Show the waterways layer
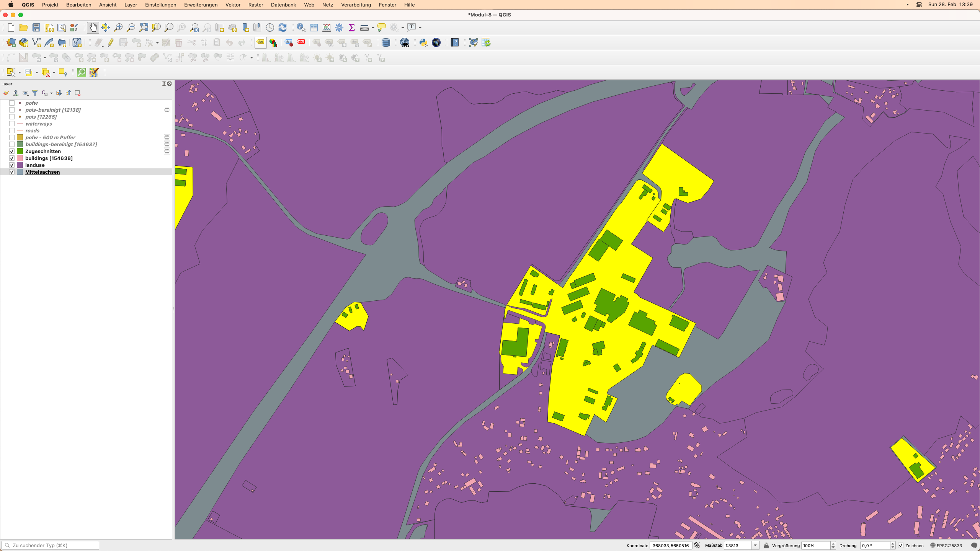980x551 pixels. 12,124
